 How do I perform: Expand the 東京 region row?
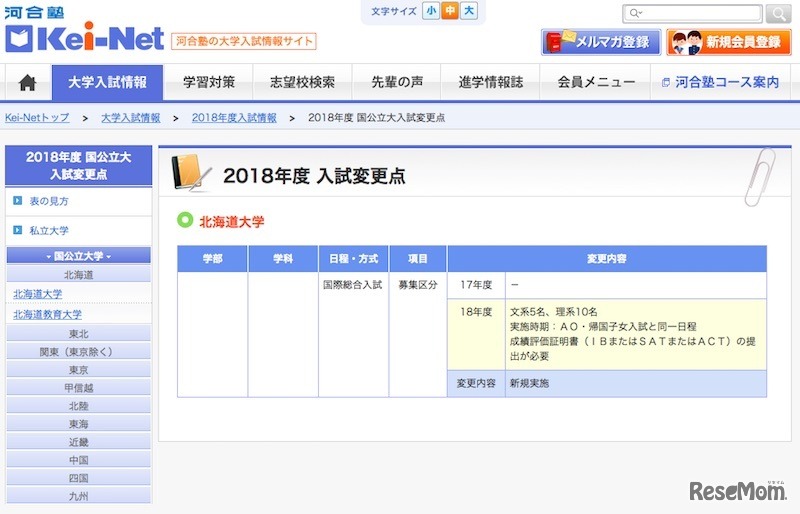[79, 370]
